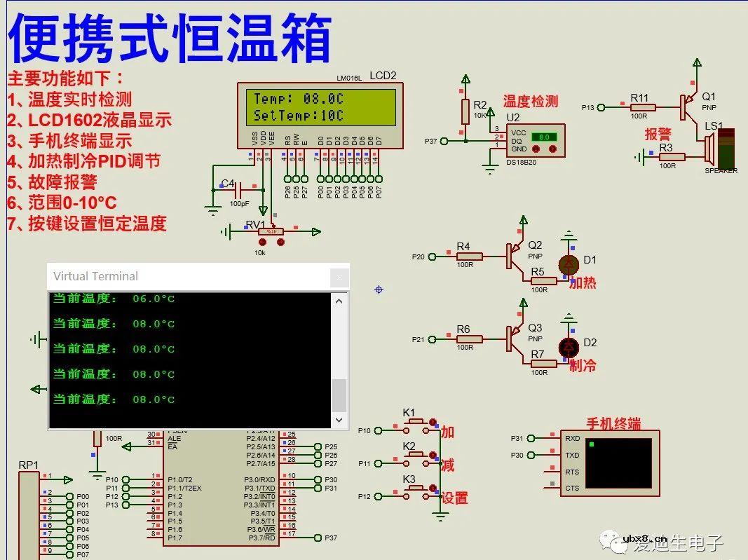Click the LM016L LCD display LCD2
Screen dimensions: 748x560
pyautogui.click(x=320, y=112)
